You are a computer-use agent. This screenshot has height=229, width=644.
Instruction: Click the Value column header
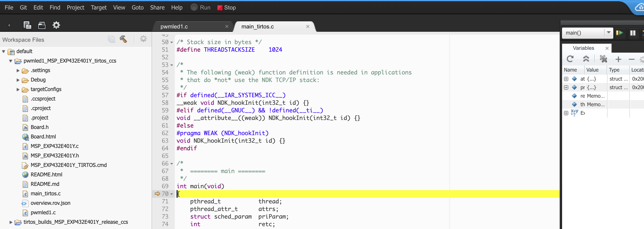pyautogui.click(x=595, y=70)
